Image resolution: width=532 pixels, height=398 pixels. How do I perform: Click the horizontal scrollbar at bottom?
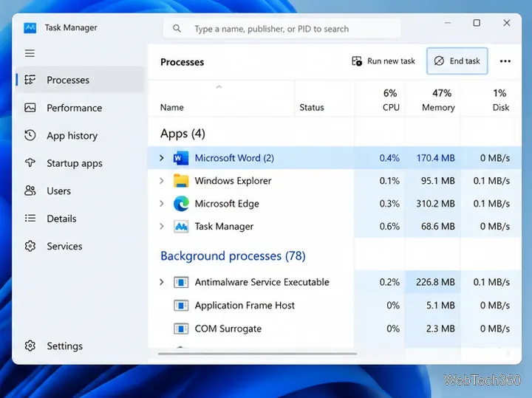258,354
